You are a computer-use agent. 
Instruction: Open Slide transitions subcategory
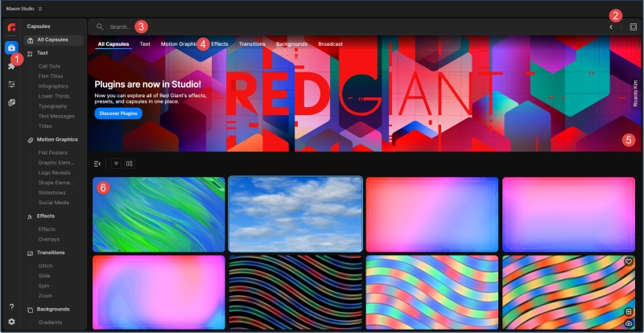click(44, 276)
